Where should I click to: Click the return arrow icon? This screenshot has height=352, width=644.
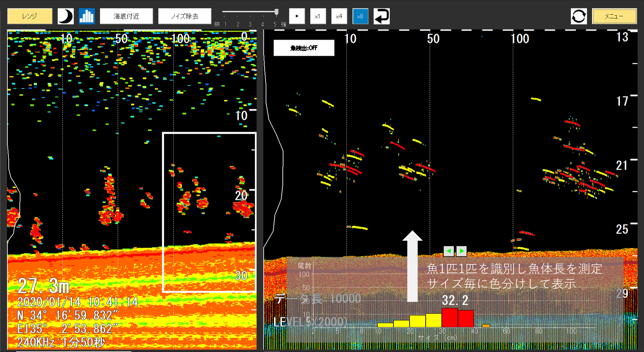(x=381, y=16)
